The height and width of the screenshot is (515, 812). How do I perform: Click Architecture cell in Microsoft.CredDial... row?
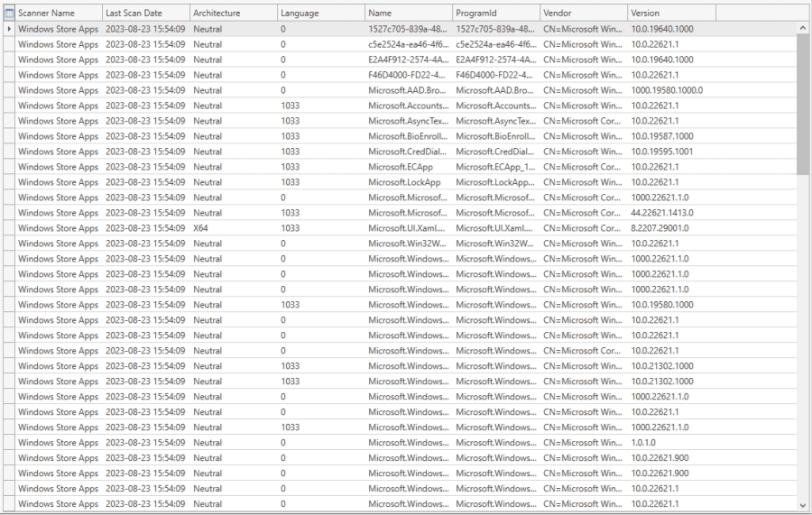tap(233, 152)
